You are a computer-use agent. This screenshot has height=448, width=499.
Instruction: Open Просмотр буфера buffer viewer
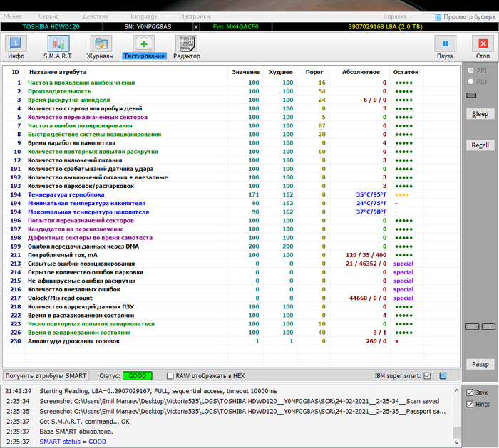click(463, 16)
